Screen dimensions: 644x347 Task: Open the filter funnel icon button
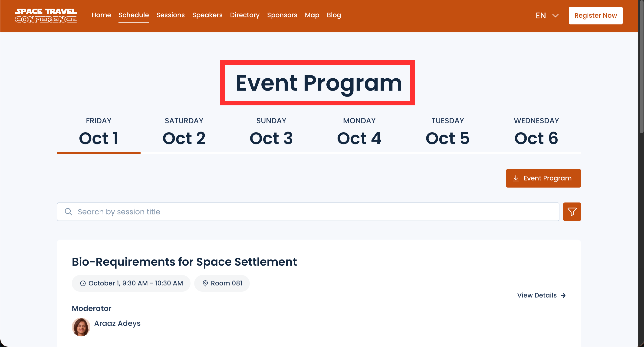pos(572,212)
